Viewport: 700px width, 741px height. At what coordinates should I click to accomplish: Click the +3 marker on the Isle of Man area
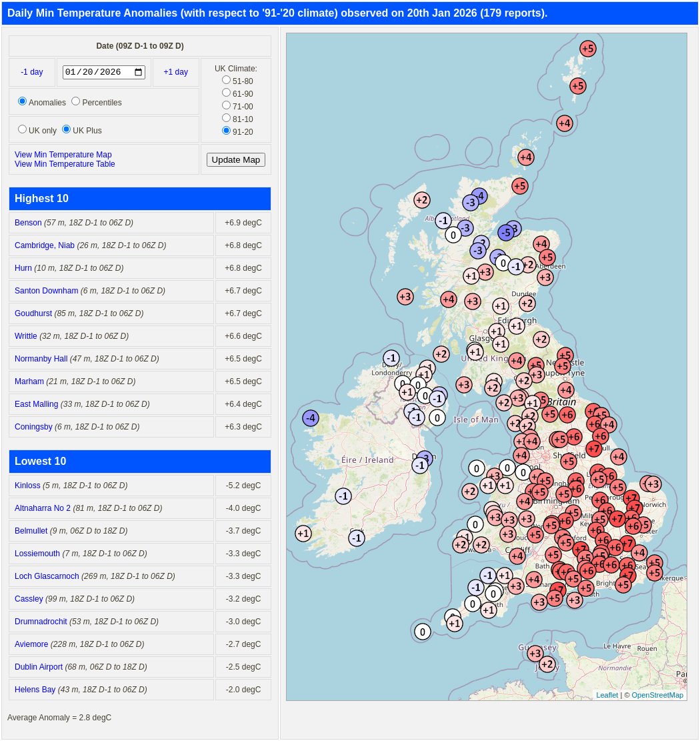464,385
